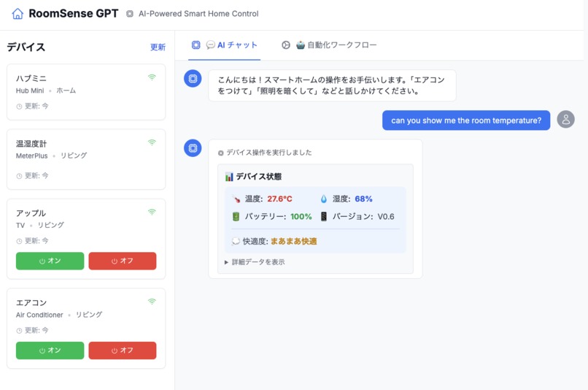The width and height of the screenshot is (588, 390).
Task: Click the AI-Powered Smart Home Control tagline
Action: point(198,14)
